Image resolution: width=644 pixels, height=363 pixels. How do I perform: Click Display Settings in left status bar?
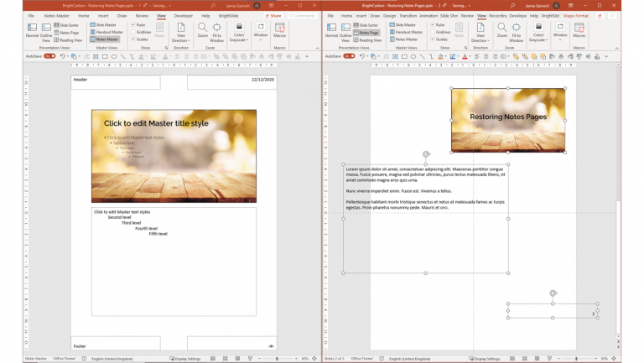coord(185,359)
